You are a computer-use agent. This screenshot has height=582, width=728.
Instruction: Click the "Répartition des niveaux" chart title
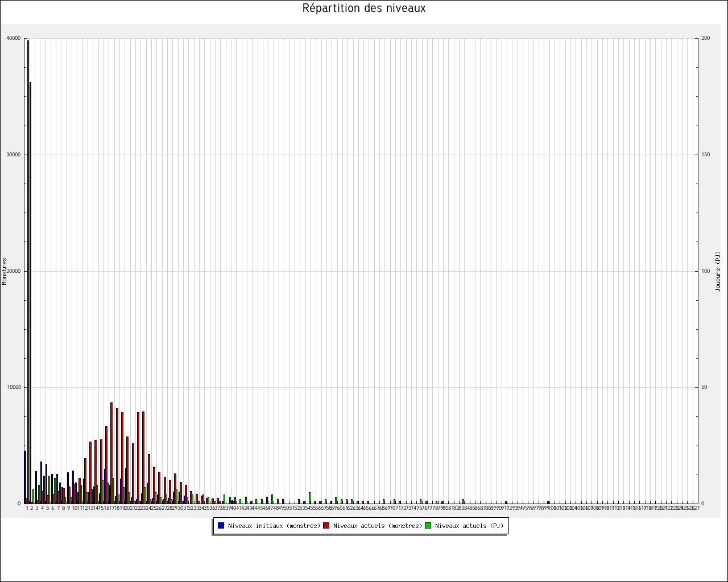363,9
